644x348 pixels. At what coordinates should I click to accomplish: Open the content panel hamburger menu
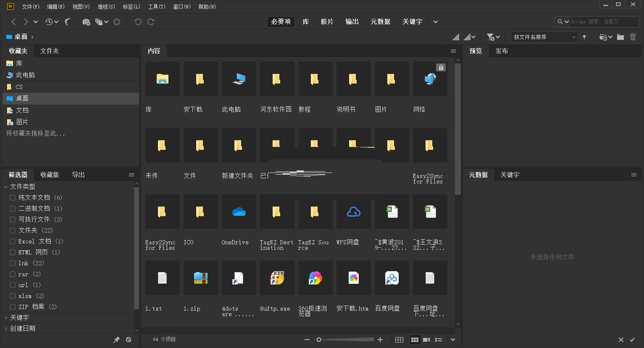pyautogui.click(x=453, y=51)
